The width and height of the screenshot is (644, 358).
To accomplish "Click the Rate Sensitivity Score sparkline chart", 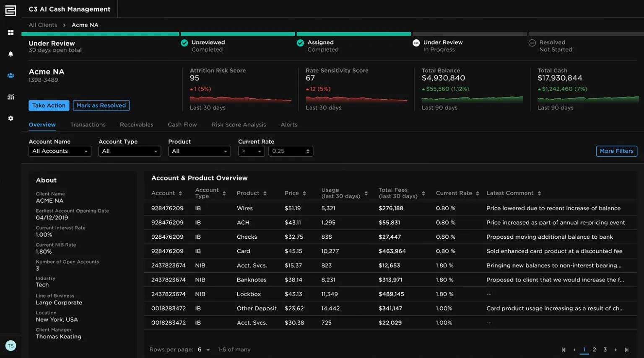I will [356, 100].
